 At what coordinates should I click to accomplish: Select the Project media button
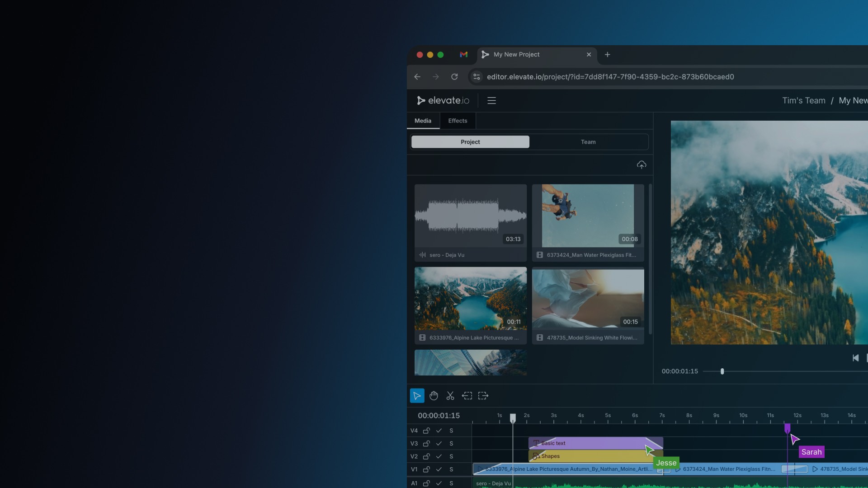pyautogui.click(x=470, y=142)
